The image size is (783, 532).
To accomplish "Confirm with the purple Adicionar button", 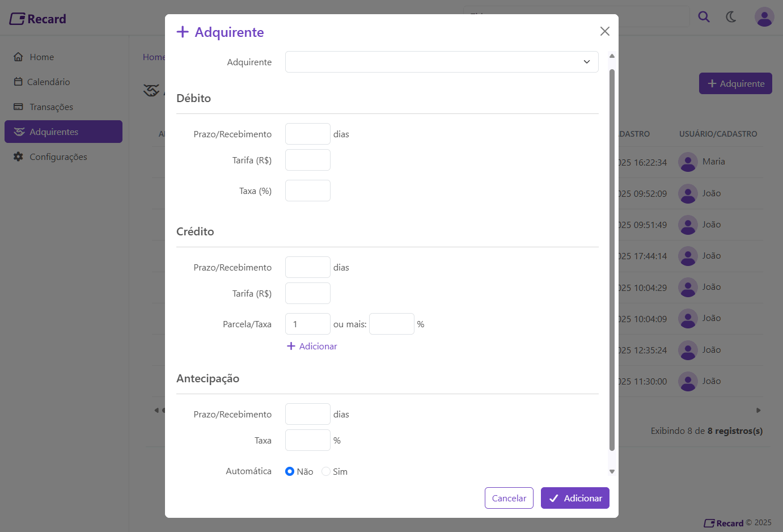I will 574,498.
